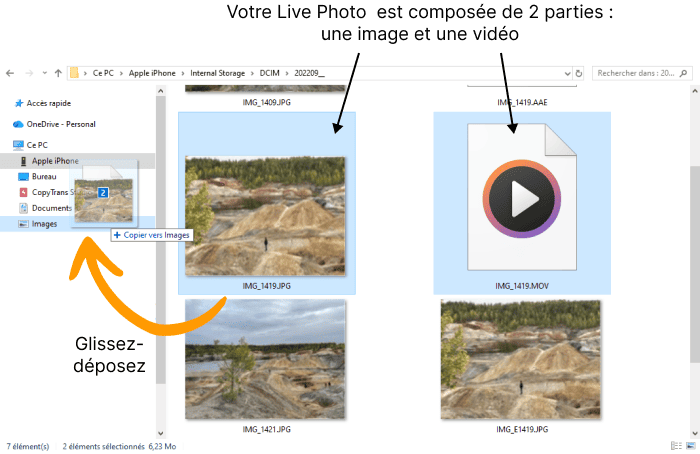Click the CopyTrans folder icon
This screenshot has height=454, width=700.
[x=24, y=192]
